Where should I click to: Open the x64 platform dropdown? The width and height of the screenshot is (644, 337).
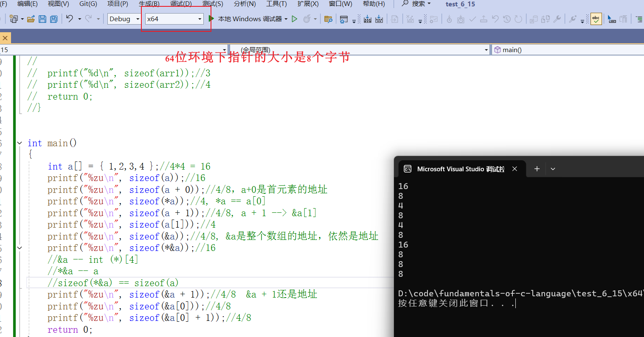click(174, 19)
